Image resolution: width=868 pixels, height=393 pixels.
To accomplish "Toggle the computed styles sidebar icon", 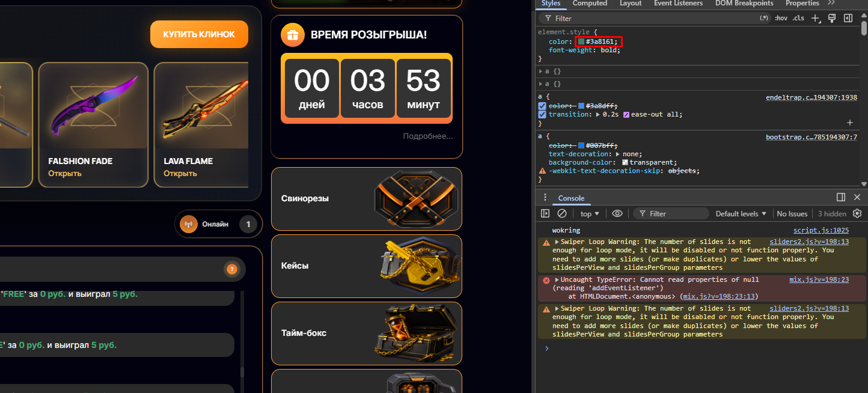I will coord(848,18).
